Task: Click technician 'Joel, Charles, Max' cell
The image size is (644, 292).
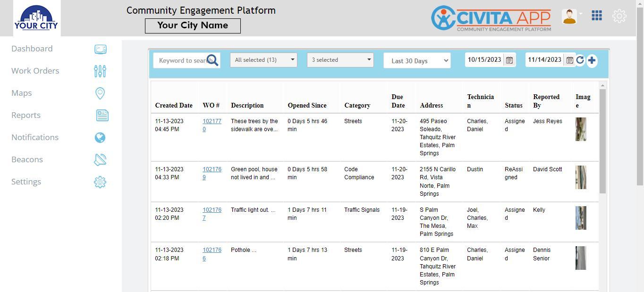Action: click(477, 218)
